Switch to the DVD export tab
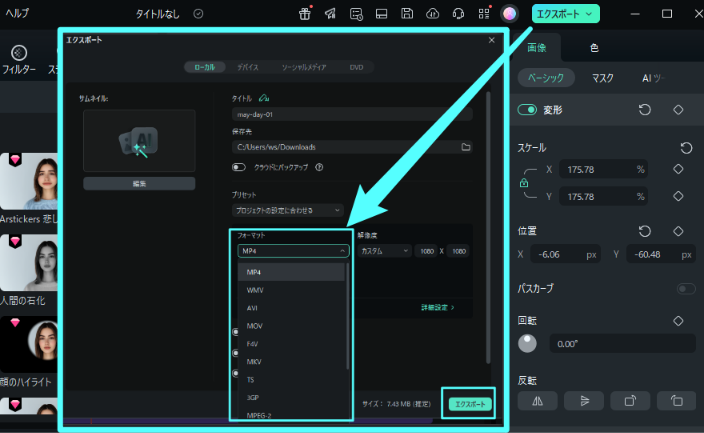The image size is (704, 433). click(356, 67)
